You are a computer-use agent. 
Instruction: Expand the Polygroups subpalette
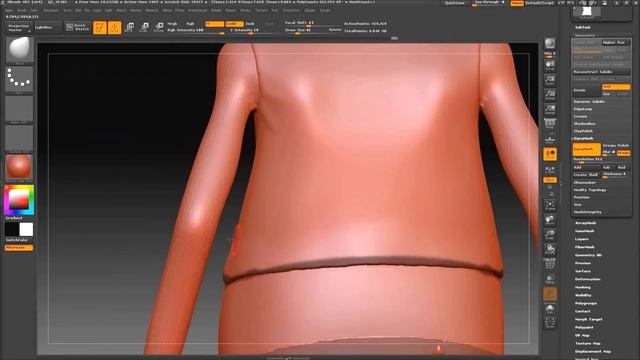click(x=586, y=303)
